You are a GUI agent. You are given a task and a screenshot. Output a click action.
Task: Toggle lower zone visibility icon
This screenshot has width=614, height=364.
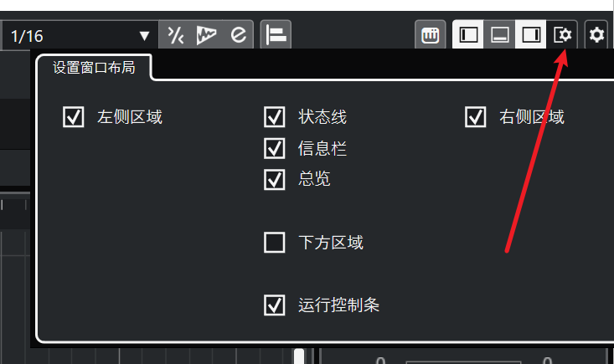(499, 35)
